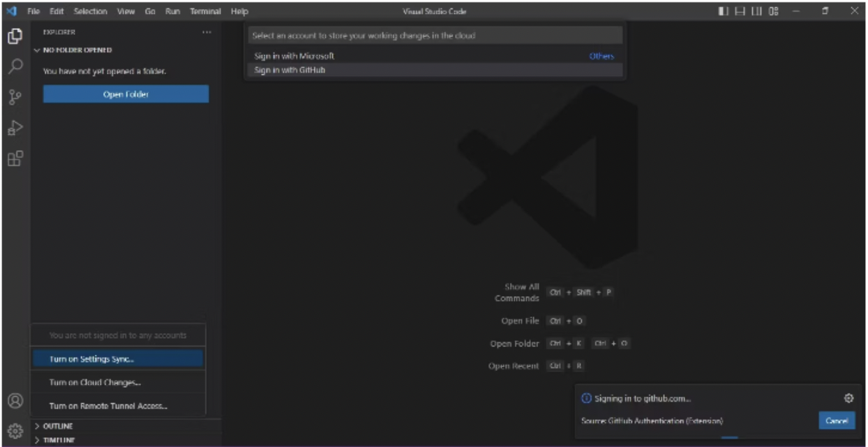Open Explorer more actions ellipsis
This screenshot has height=447, width=868.
pos(207,32)
